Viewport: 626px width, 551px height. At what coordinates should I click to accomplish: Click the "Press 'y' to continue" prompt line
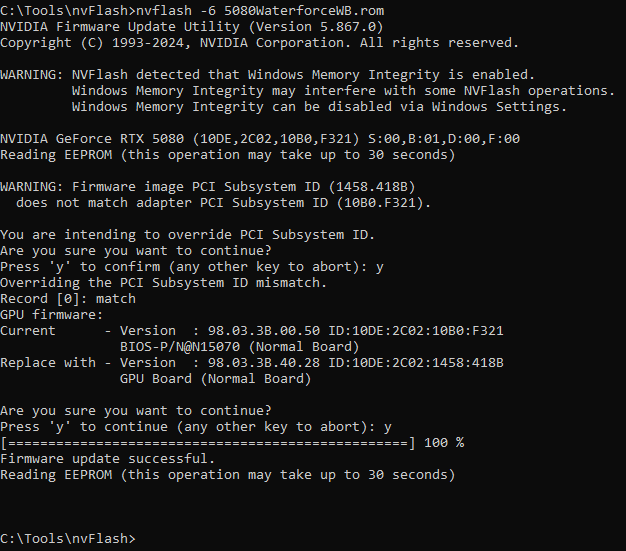click(195, 427)
